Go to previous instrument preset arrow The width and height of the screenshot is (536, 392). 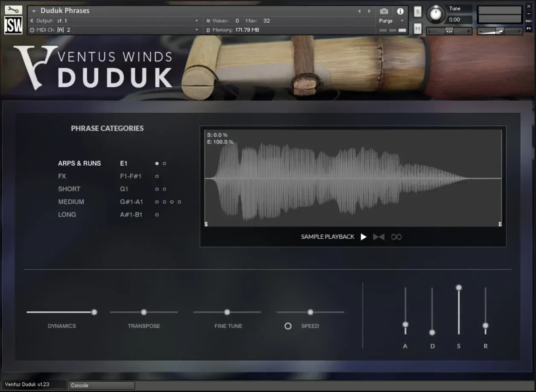tap(359, 11)
